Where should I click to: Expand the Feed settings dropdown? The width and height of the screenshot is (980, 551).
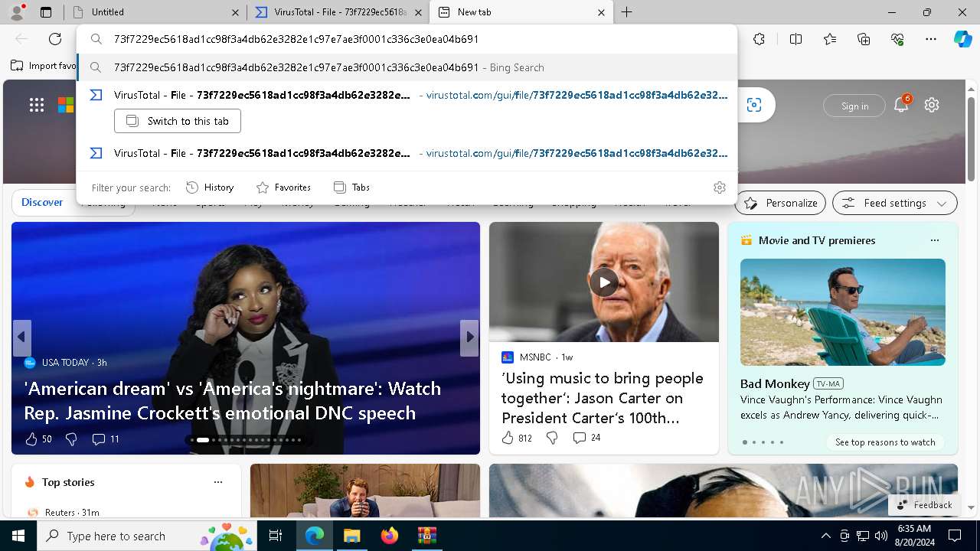pyautogui.click(x=895, y=203)
